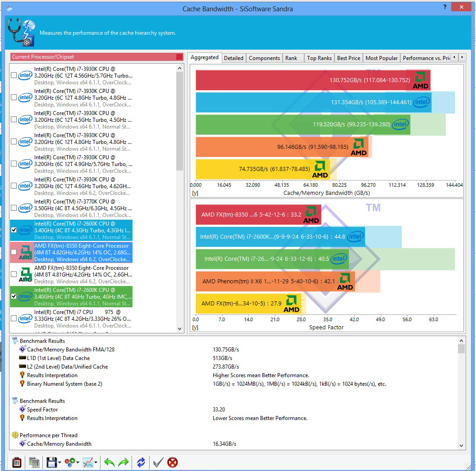The height and width of the screenshot is (471, 476).
Task: Check the AMD FX-8350 4.81GHz entry
Action: click(14, 274)
